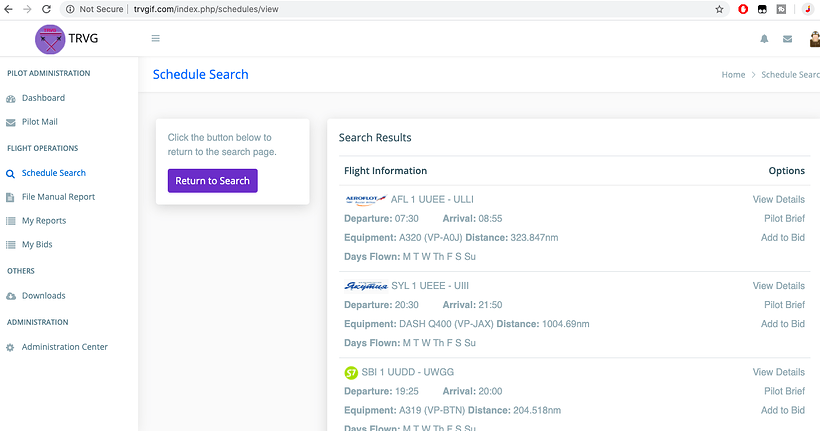Click the browser address bar URL

tap(206, 9)
